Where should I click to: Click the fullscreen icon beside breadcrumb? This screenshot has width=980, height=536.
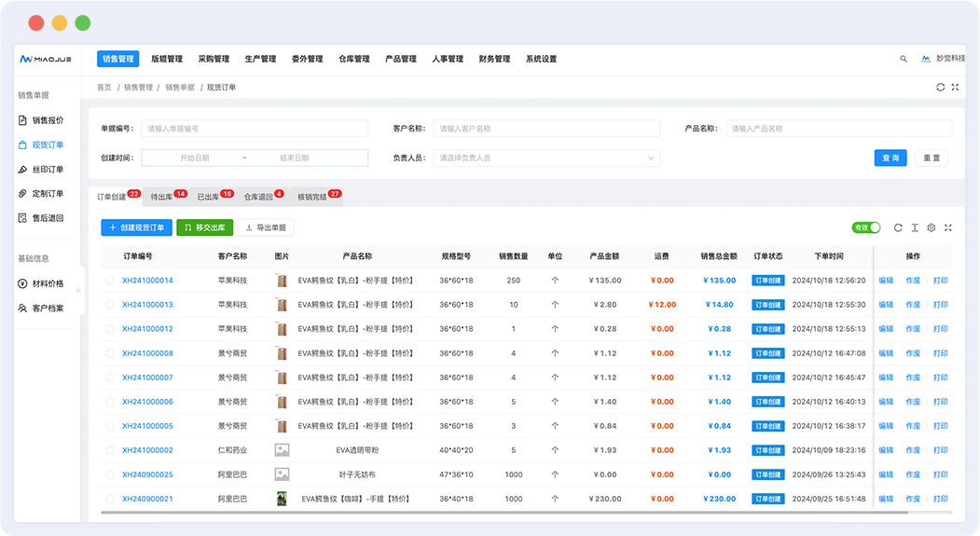point(955,88)
